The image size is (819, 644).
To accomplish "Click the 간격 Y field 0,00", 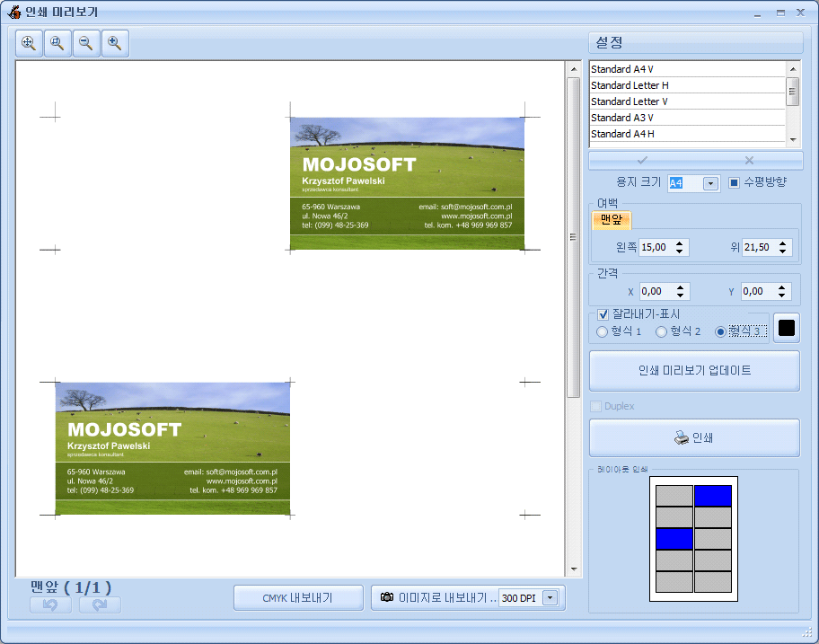I will [757, 291].
